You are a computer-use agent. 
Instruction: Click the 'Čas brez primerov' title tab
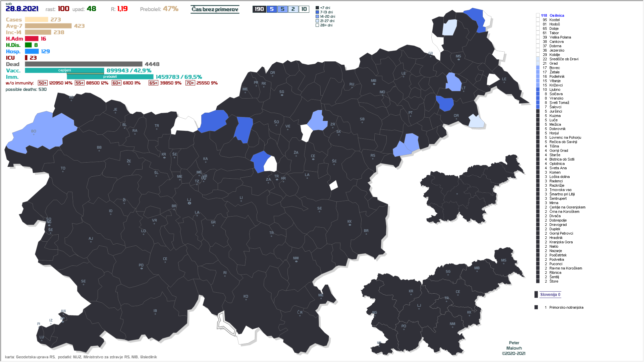[215, 9]
